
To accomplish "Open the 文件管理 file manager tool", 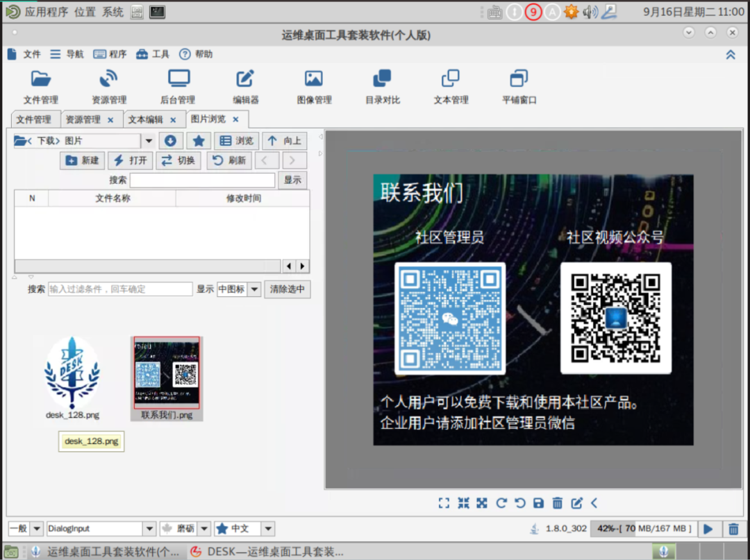I will (41, 87).
